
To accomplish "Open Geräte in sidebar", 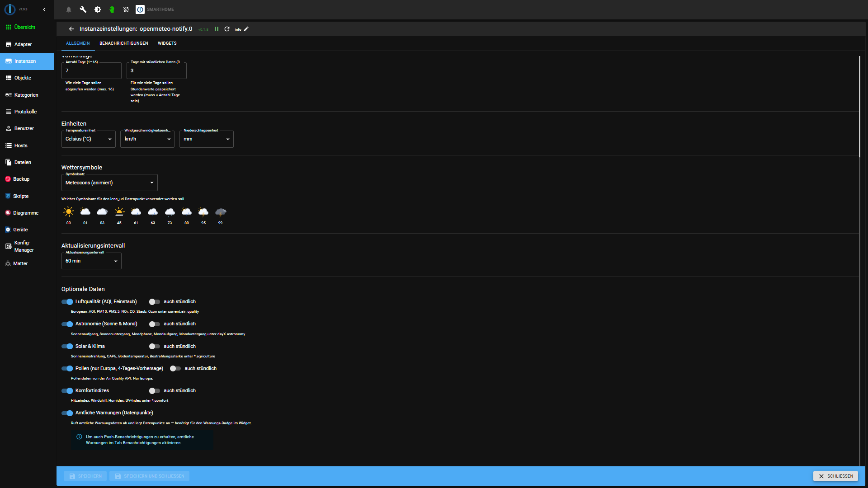I will (x=27, y=230).
